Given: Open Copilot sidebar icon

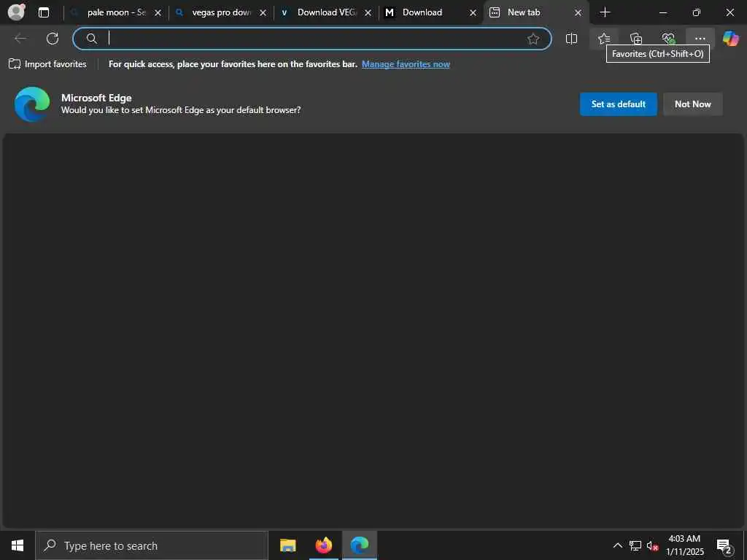Looking at the screenshot, I should coord(731,39).
